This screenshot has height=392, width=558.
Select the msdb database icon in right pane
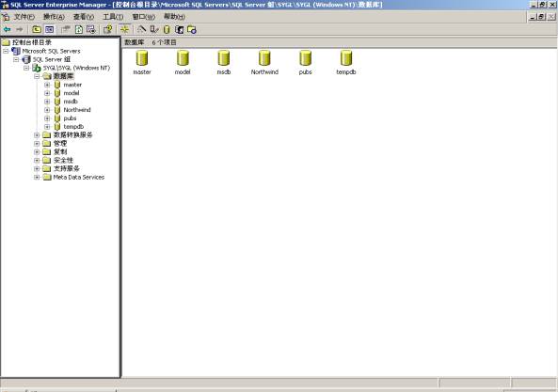coord(224,58)
